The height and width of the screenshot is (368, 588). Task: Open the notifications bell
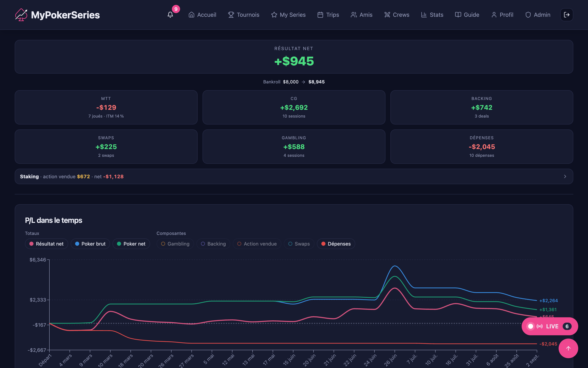click(170, 15)
